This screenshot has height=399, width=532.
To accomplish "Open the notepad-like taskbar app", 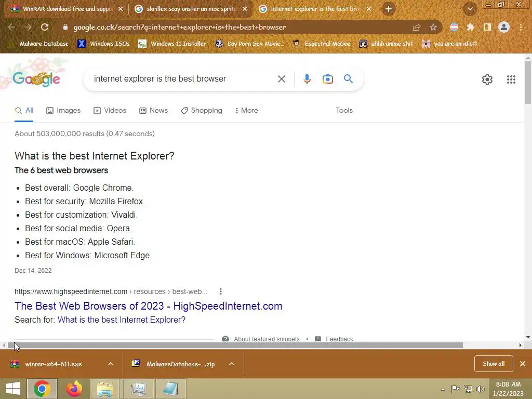I will [170, 389].
